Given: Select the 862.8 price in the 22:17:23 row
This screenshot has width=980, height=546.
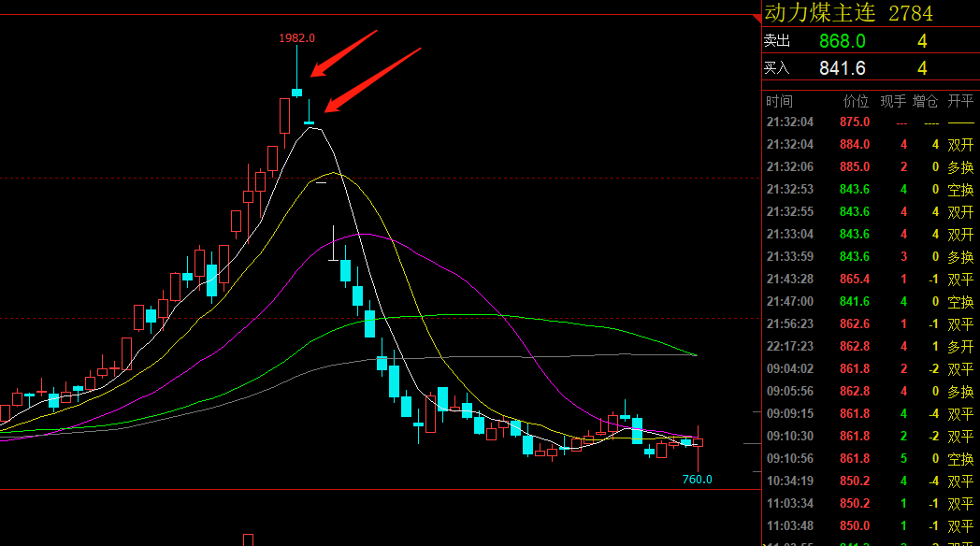Looking at the screenshot, I should (x=855, y=347).
